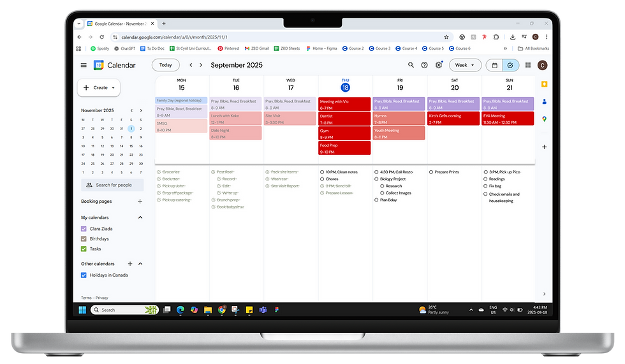Select the Google Calendar browser tab
The width and height of the screenshot is (625, 364).
(x=121, y=24)
